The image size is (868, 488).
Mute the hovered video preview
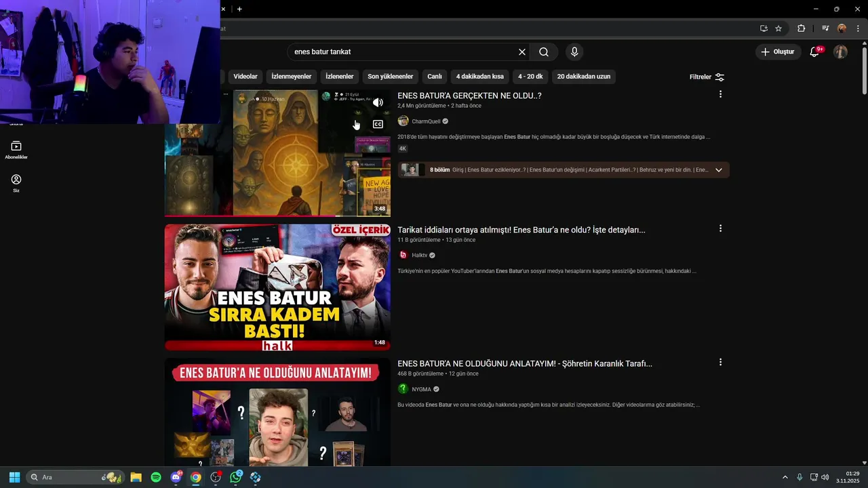[378, 102]
